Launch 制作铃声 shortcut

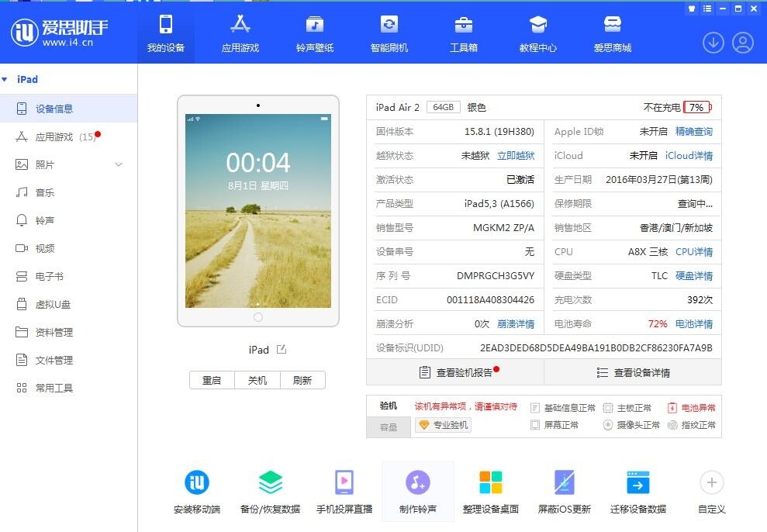[x=418, y=491]
